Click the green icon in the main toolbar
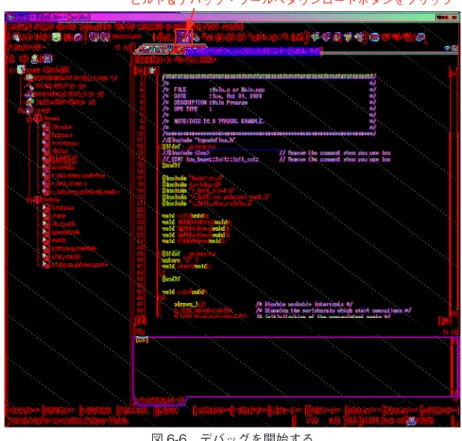The image size is (462, 441). 56,37
